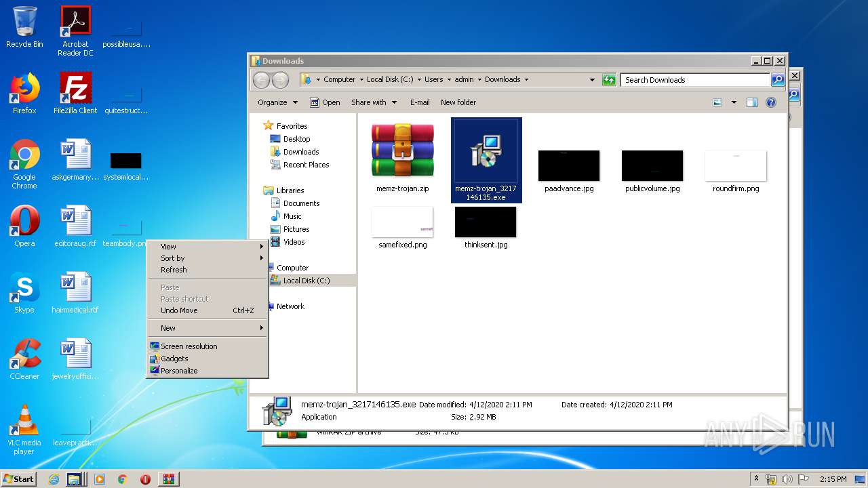Expand the Share with dropdown
The height and width of the screenshot is (488, 868).
pos(374,102)
